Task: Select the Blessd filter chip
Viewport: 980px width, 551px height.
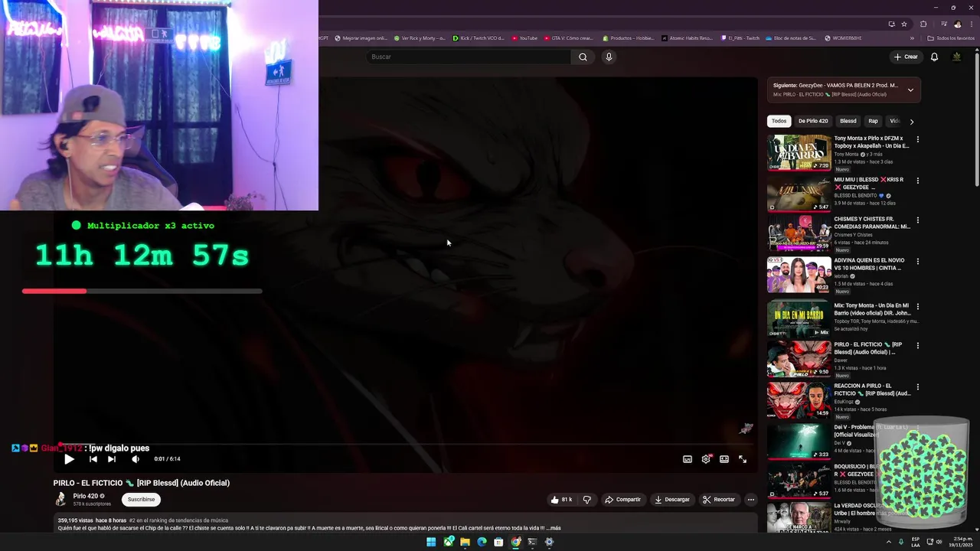Action: click(x=848, y=121)
